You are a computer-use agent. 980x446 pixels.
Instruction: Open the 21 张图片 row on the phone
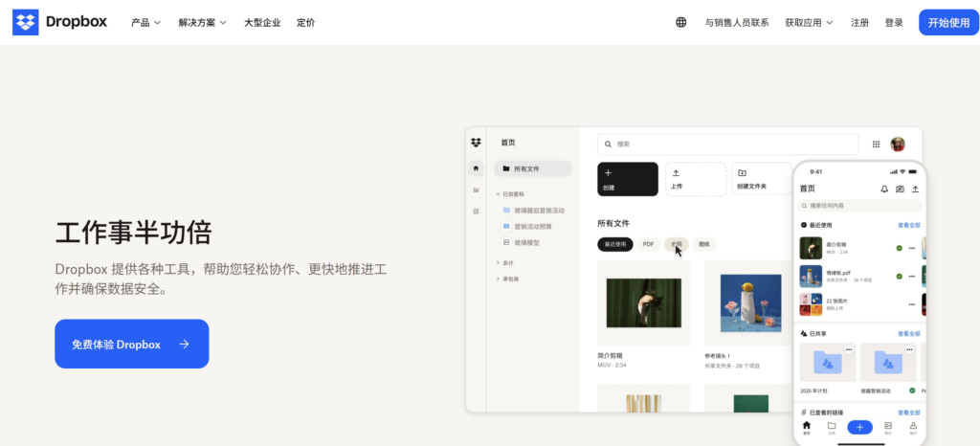point(857,304)
